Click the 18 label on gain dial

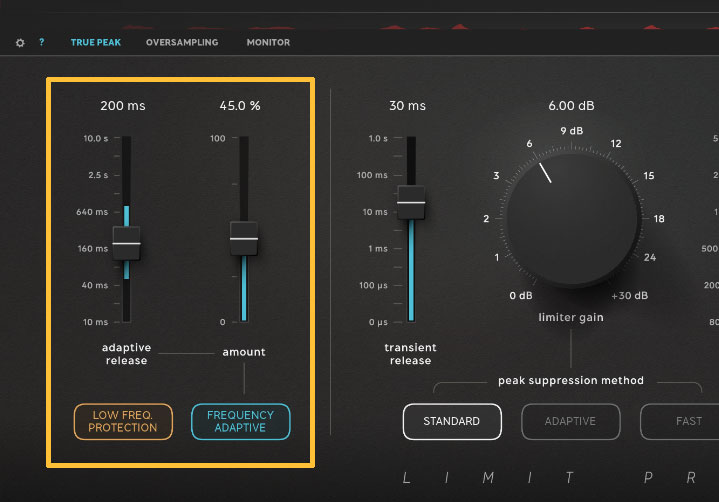(659, 219)
